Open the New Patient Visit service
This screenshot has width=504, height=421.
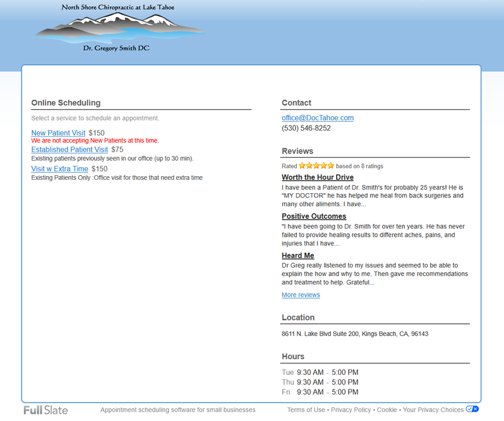click(x=58, y=133)
